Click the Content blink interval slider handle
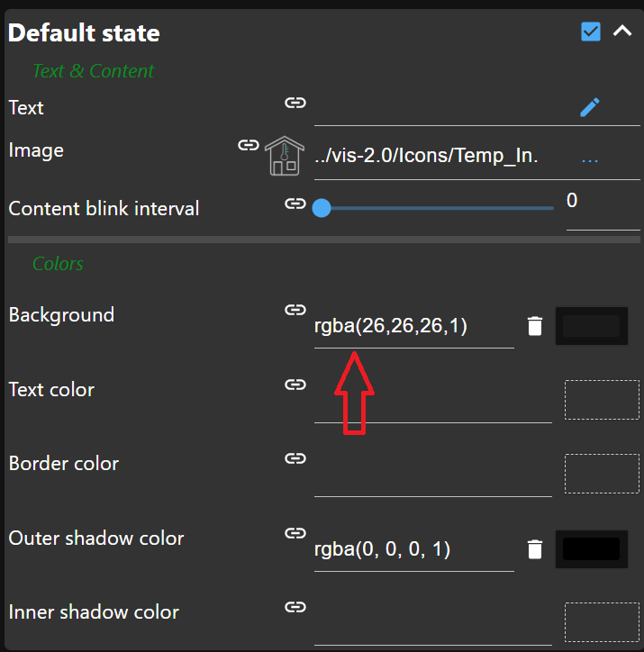This screenshot has height=652, width=644. (322, 209)
